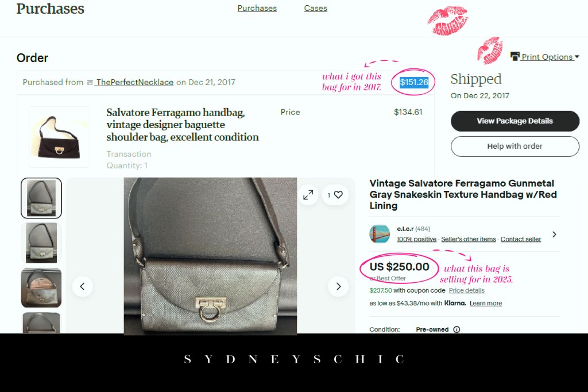Show the previous bag photo arrow
The image size is (588, 392).
(x=83, y=286)
